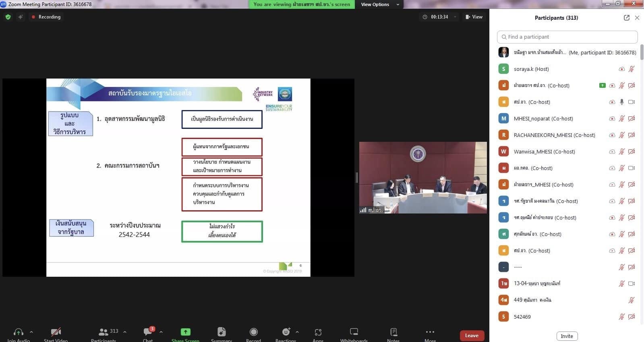This screenshot has height=342, width=644.
Task: Click the speaker video thumbnail of meeting room
Action: (423, 178)
